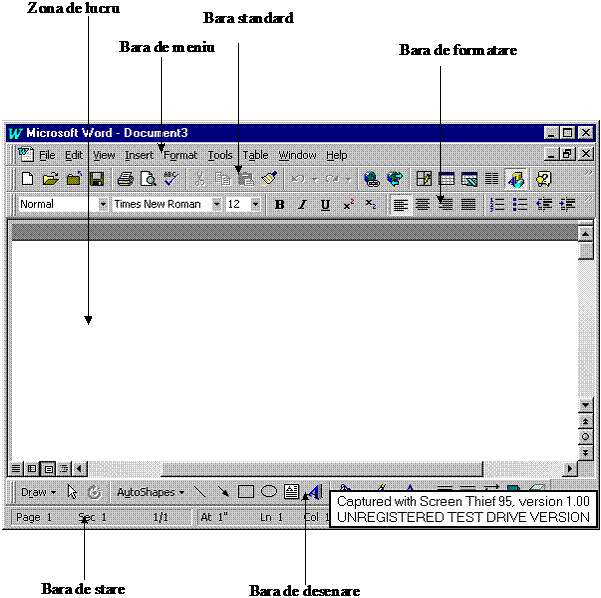Open the font size 12 dropdown
601x598 pixels.
(x=255, y=204)
